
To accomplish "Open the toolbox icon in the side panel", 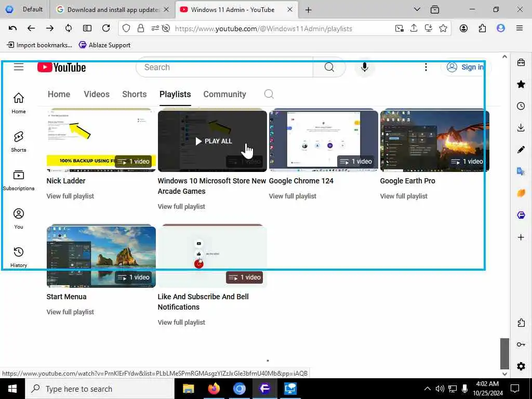I will click(x=521, y=62).
